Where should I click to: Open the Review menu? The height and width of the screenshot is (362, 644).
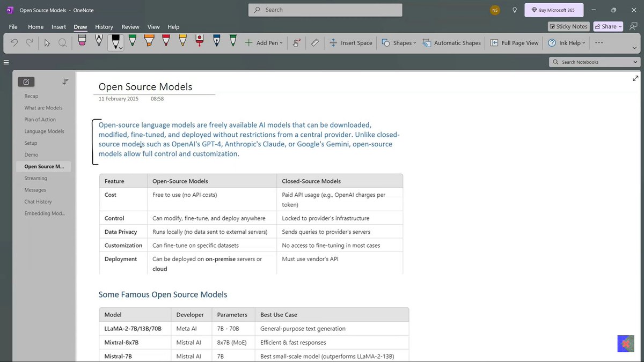pos(130,26)
